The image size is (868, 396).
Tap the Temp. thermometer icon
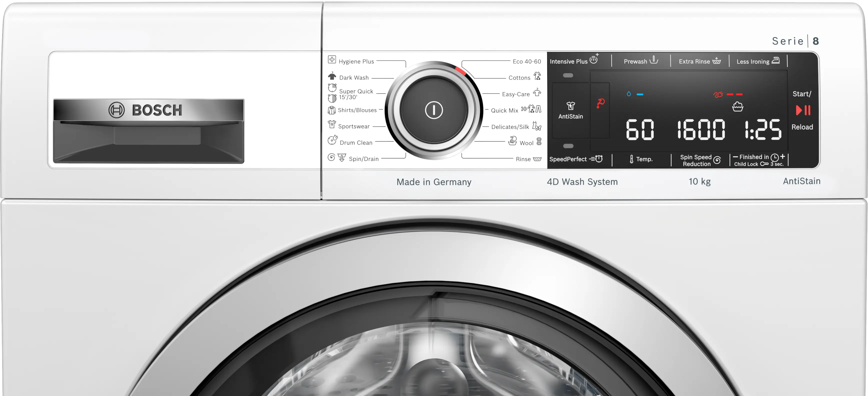coord(631,159)
